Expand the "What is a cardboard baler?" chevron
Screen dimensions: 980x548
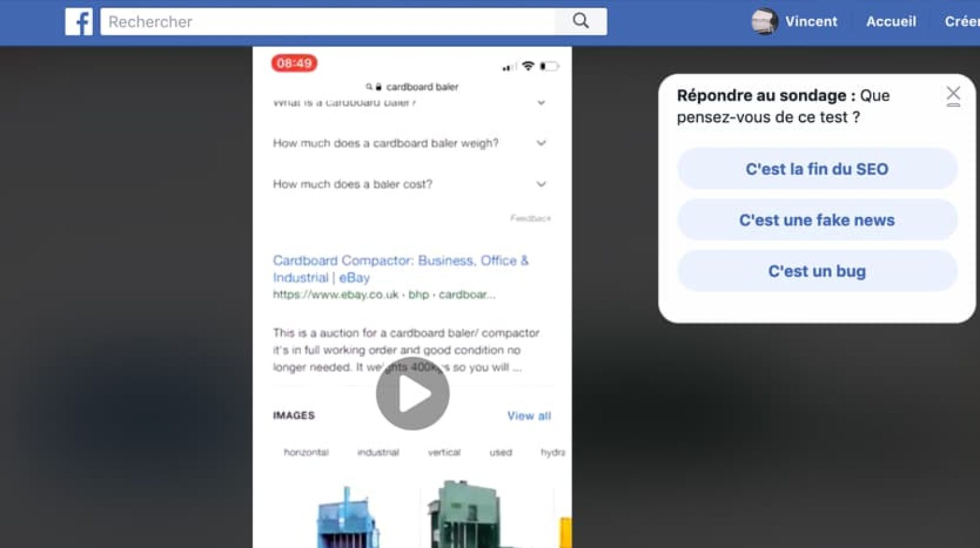541,103
